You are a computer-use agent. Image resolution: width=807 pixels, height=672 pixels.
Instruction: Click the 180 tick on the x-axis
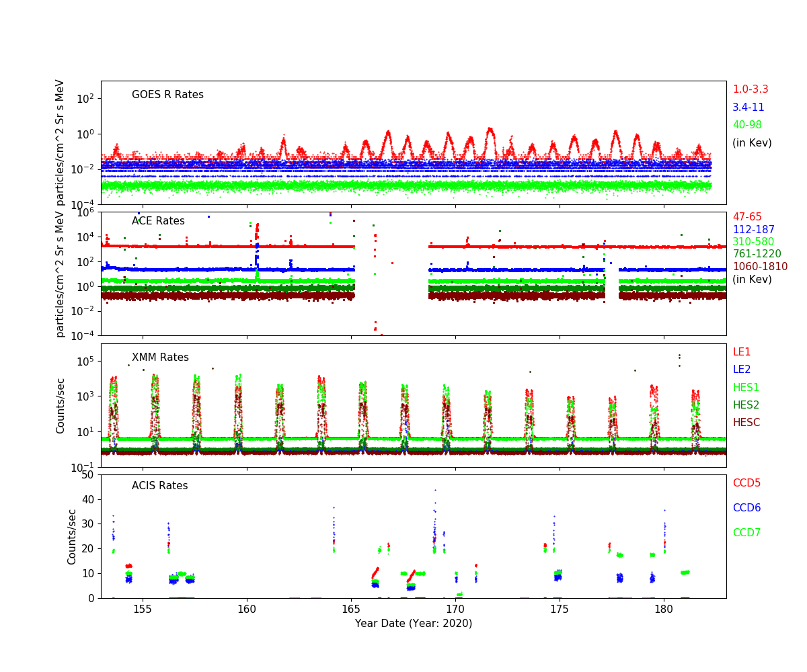(664, 610)
